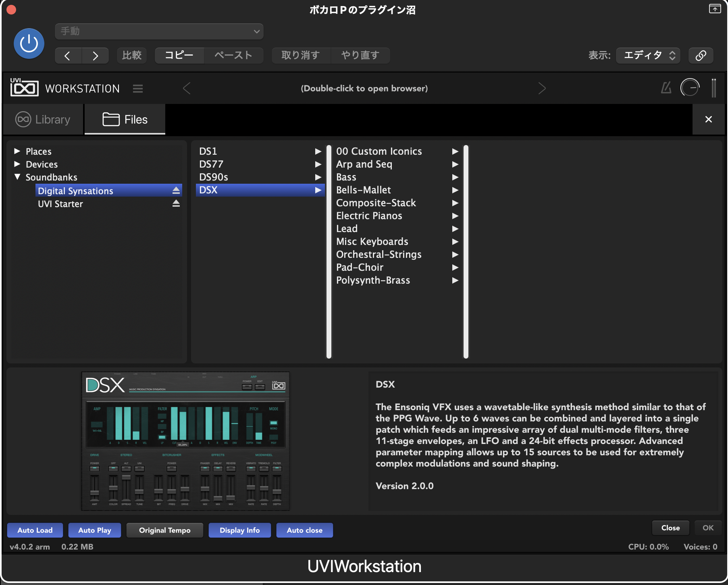This screenshot has width=728, height=585.
Task: Go to previous preset with left chevron
Action: pyautogui.click(x=68, y=56)
